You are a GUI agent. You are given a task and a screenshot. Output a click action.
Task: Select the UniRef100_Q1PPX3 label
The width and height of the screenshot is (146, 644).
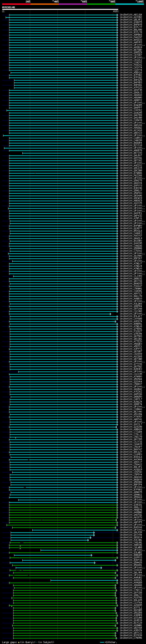(131, 557)
